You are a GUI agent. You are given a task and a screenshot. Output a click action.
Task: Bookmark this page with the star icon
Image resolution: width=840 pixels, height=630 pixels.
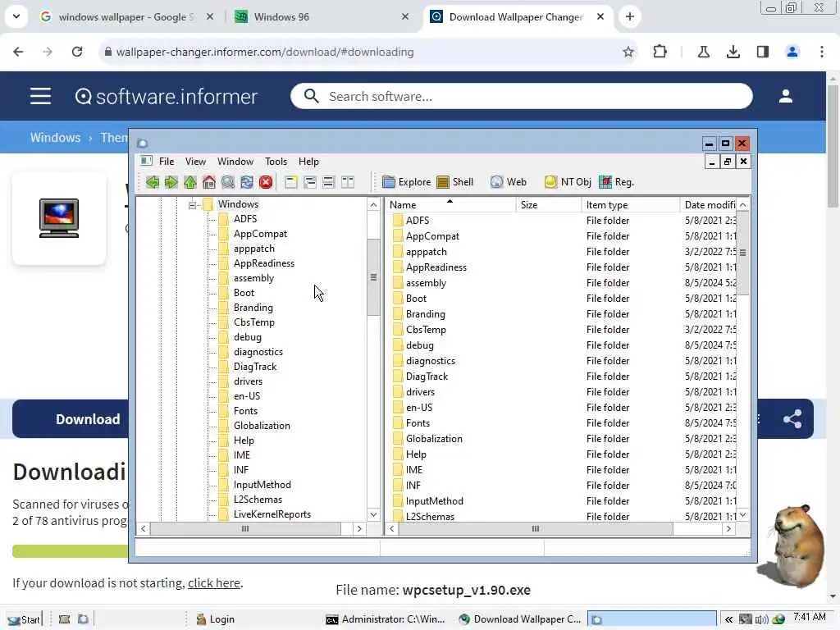coord(628,52)
